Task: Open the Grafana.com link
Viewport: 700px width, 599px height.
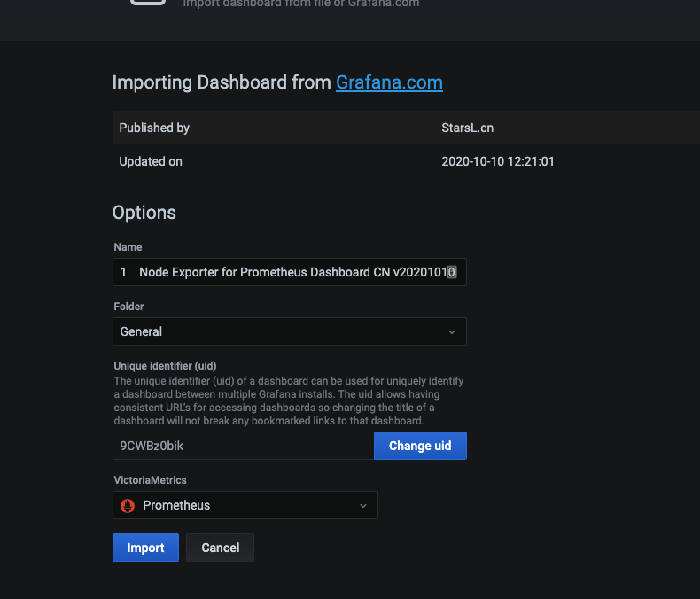Action: tap(389, 82)
